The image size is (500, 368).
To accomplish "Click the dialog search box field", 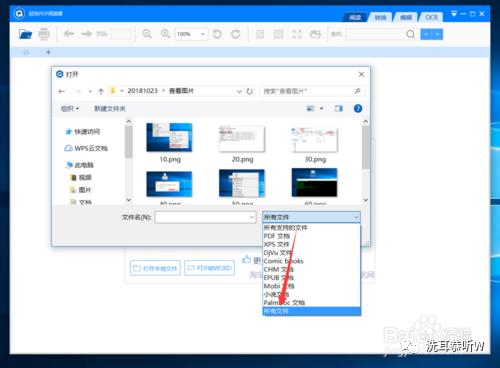I will [311, 91].
